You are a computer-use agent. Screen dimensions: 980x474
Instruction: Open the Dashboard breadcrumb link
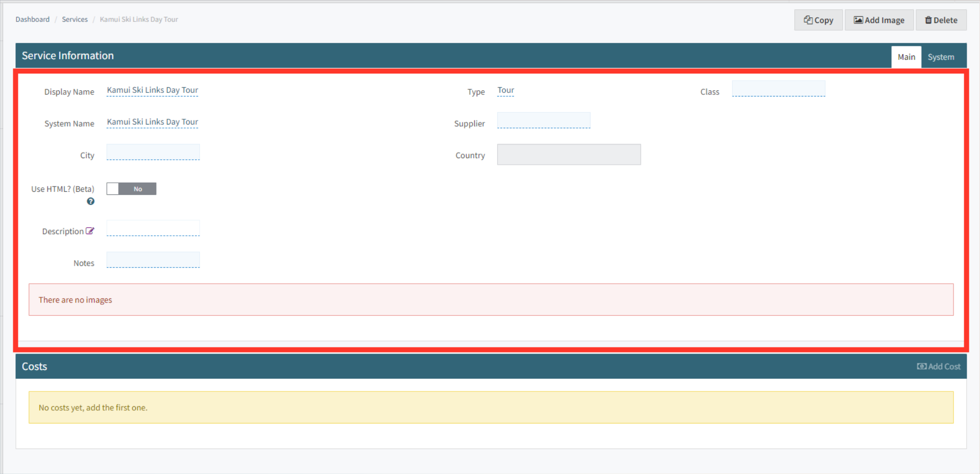33,19
